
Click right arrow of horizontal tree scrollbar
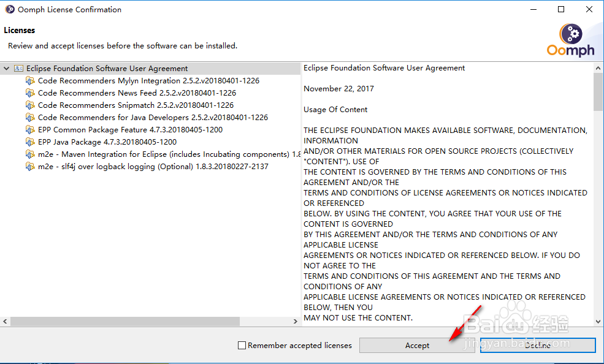tap(296, 321)
